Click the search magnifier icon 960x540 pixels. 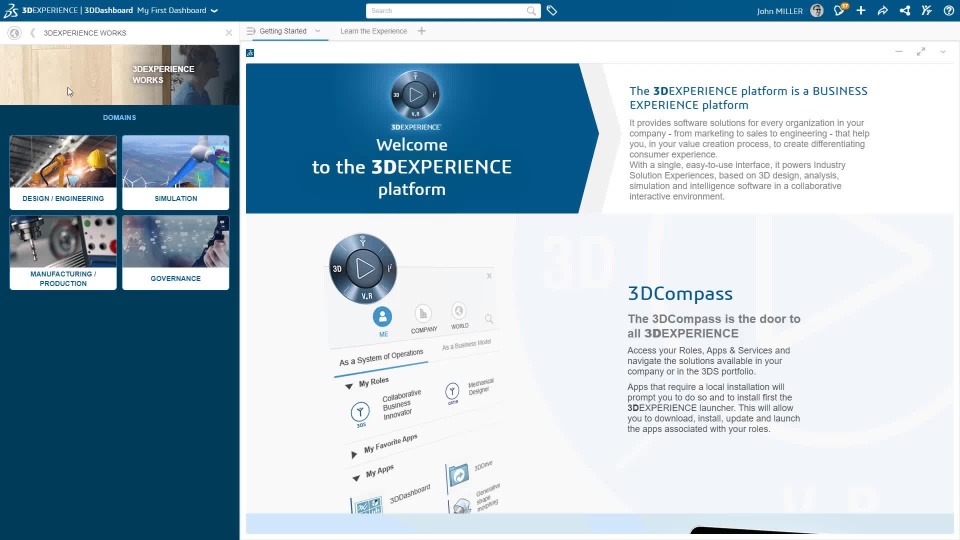coord(531,10)
